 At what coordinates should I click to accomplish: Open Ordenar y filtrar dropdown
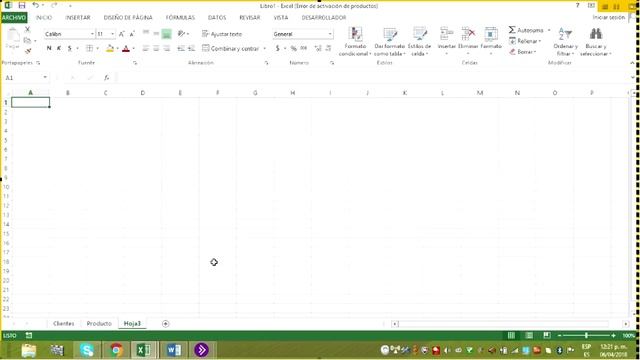pyautogui.click(x=565, y=41)
